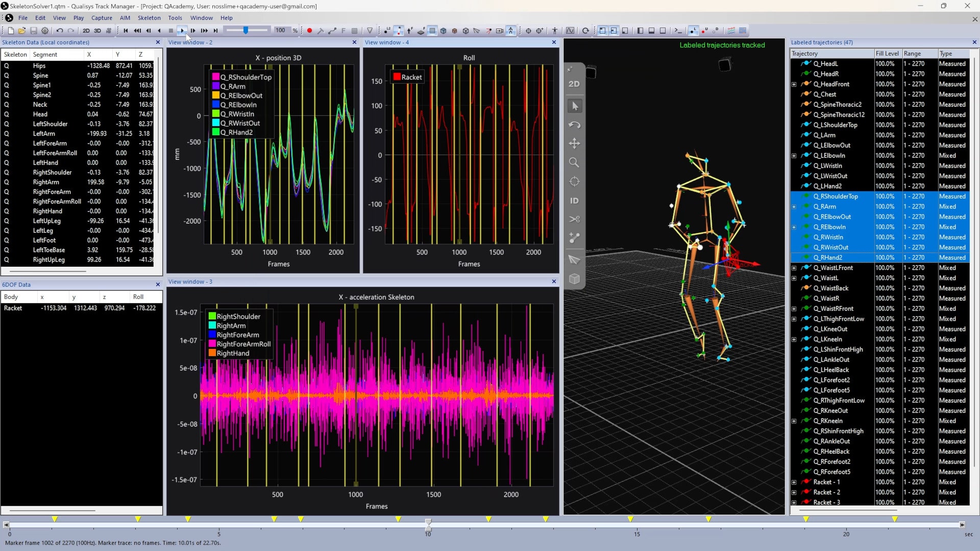
Task: Switch 3D viewport to 2D mode
Action: 574,84
